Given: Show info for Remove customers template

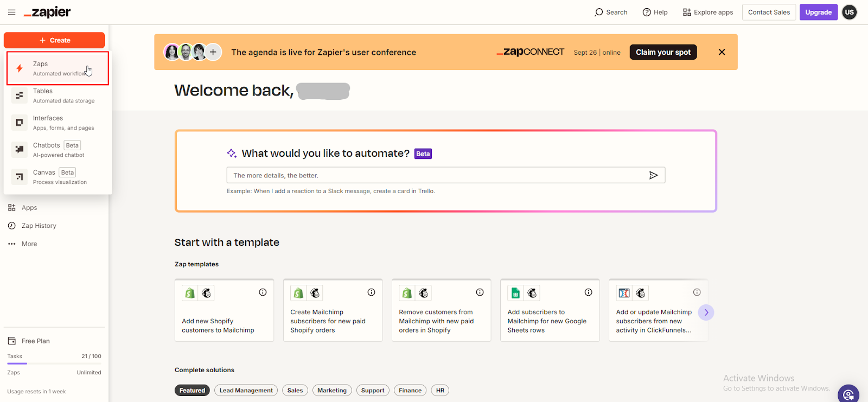Looking at the screenshot, I should [480, 292].
